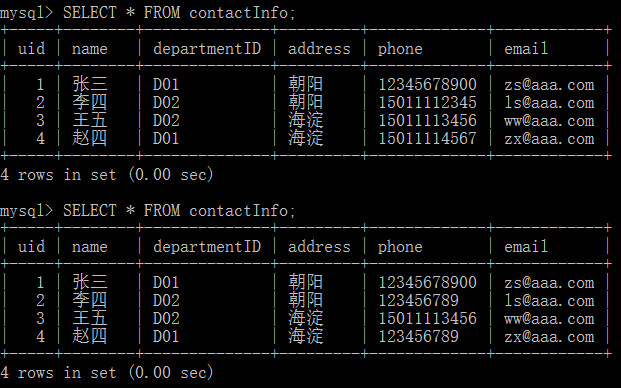Click name 张三 in first table
621x388 pixels.
(x=90, y=84)
